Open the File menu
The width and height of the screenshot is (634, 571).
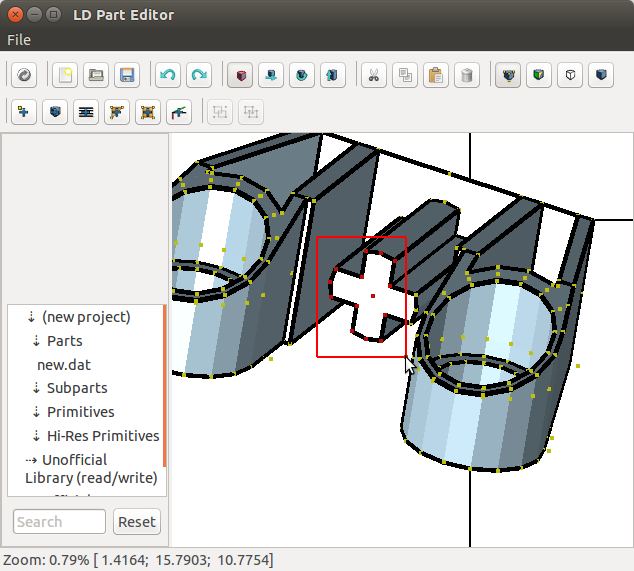[19, 40]
